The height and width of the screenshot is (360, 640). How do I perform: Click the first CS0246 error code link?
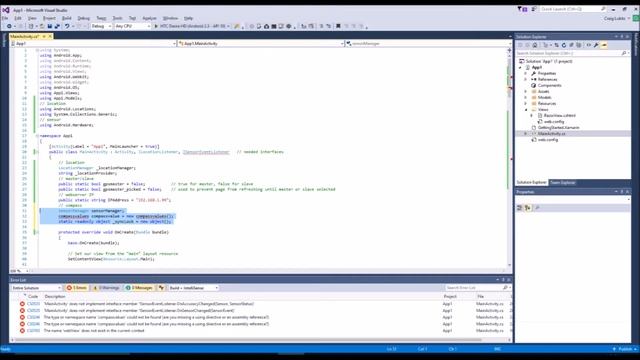pyautogui.click(x=33, y=317)
